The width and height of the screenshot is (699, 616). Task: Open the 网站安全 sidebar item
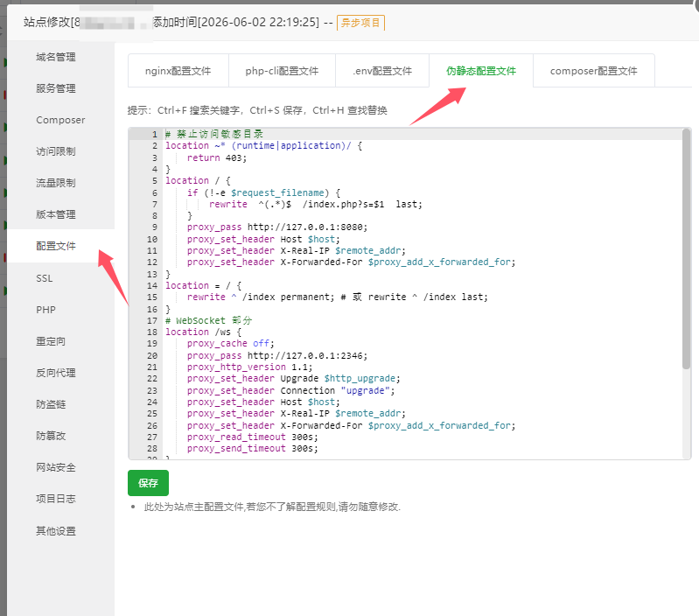56,467
